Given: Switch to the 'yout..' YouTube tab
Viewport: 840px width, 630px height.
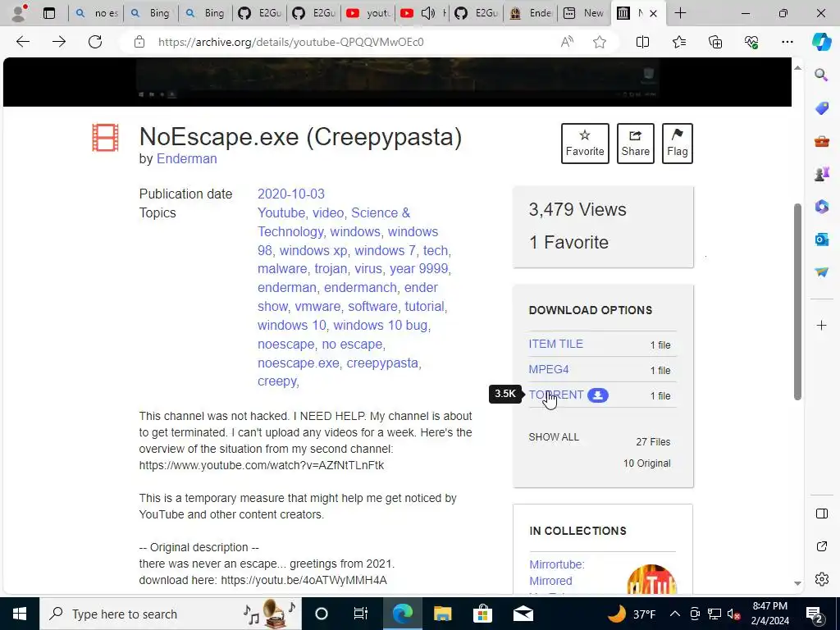Looking at the screenshot, I should (368, 13).
